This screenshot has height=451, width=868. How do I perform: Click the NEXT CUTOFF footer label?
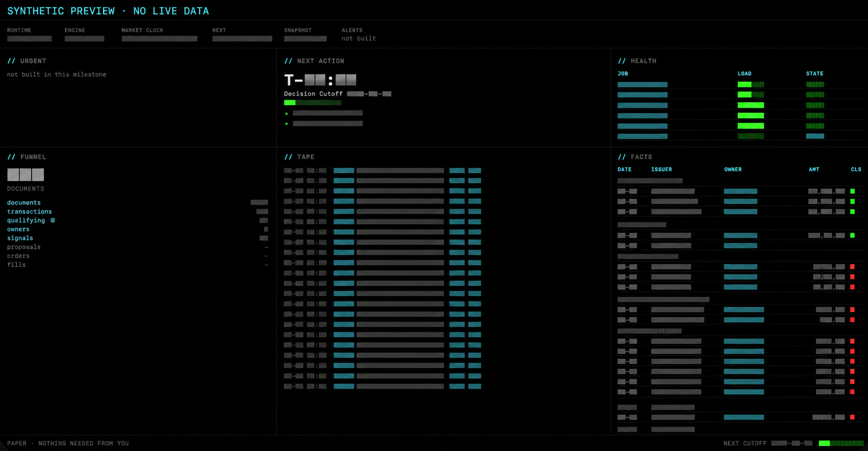[745, 443]
